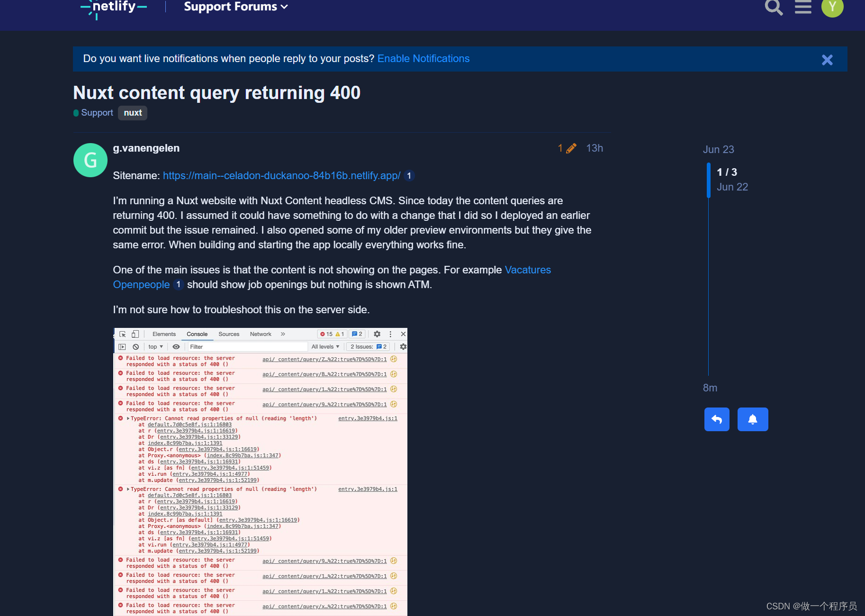Click the reply arrow button
865x616 pixels.
point(717,419)
